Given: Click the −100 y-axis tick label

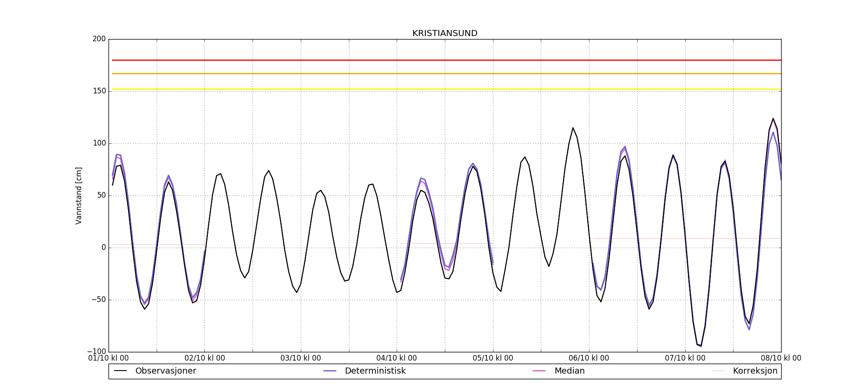Looking at the screenshot, I should (96, 351).
